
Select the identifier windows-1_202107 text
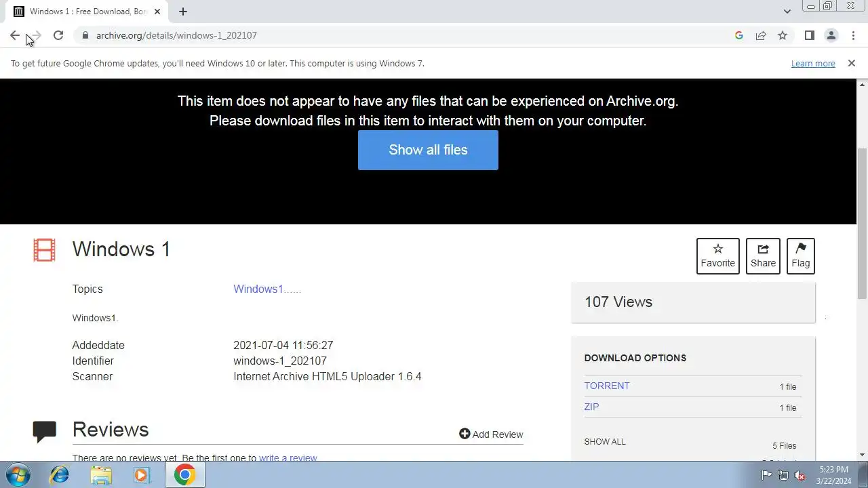pyautogui.click(x=280, y=361)
